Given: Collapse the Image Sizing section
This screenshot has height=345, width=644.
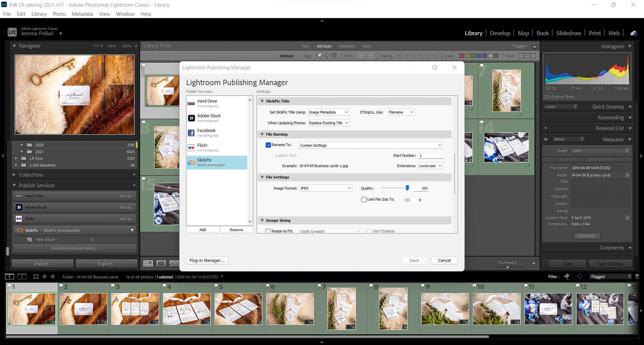Looking at the screenshot, I should coord(262,220).
